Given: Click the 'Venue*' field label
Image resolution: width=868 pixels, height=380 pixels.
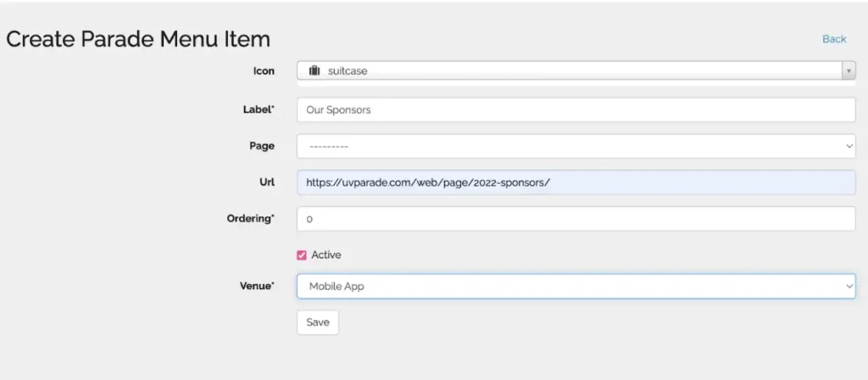Looking at the screenshot, I should click(258, 287).
